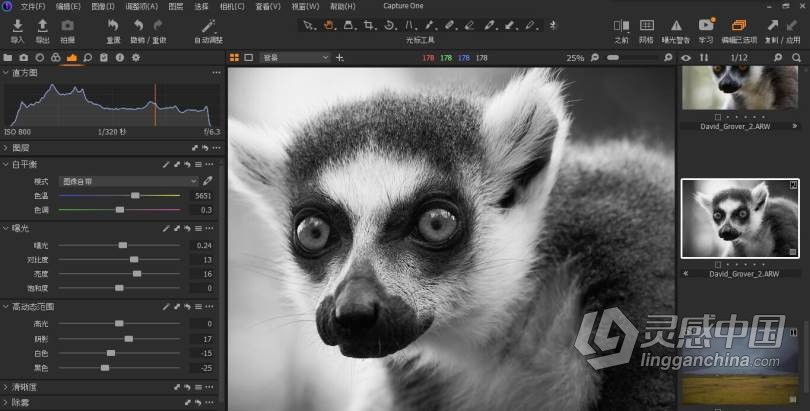
Task: Toggle the browser eye visibility icon
Action: [686, 58]
